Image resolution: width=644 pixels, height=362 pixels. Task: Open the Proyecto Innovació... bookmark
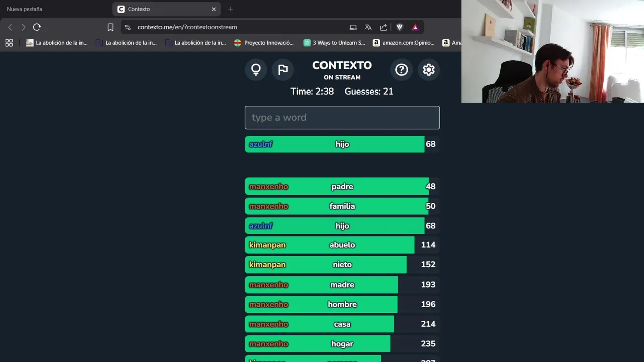264,43
